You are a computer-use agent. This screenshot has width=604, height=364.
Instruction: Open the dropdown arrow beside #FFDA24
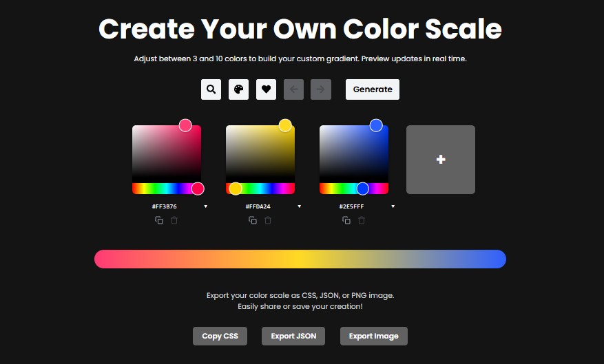(x=300, y=206)
